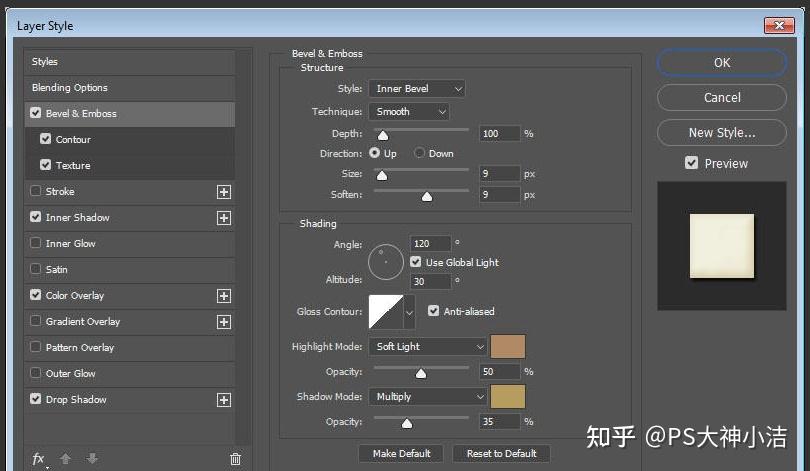
Task: Open Shadow Mode dropdown showing Multiply
Action: [x=428, y=397]
